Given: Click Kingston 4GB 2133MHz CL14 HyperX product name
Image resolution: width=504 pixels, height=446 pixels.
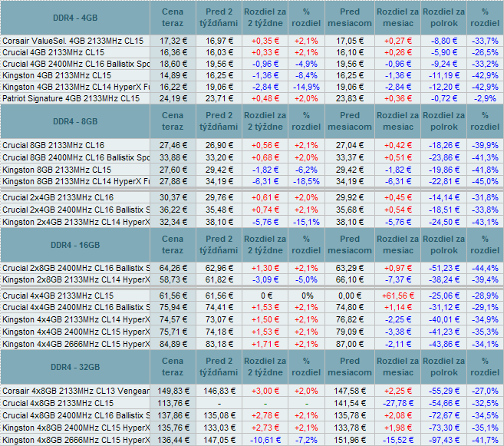Looking at the screenshot, I should click(75, 88).
